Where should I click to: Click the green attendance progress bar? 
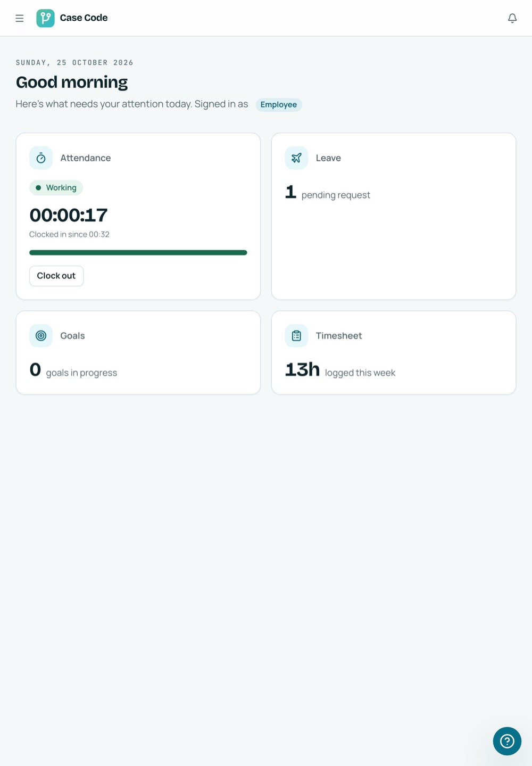point(138,253)
